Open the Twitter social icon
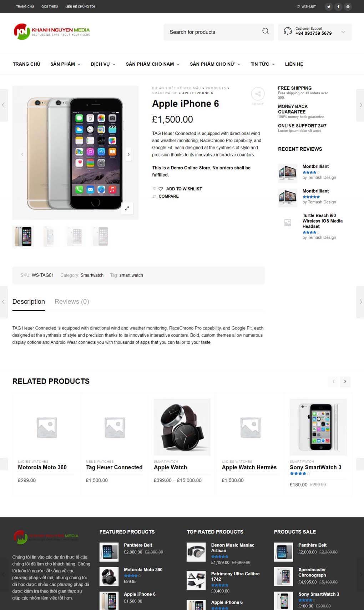This screenshot has width=364, height=610. (329, 6)
